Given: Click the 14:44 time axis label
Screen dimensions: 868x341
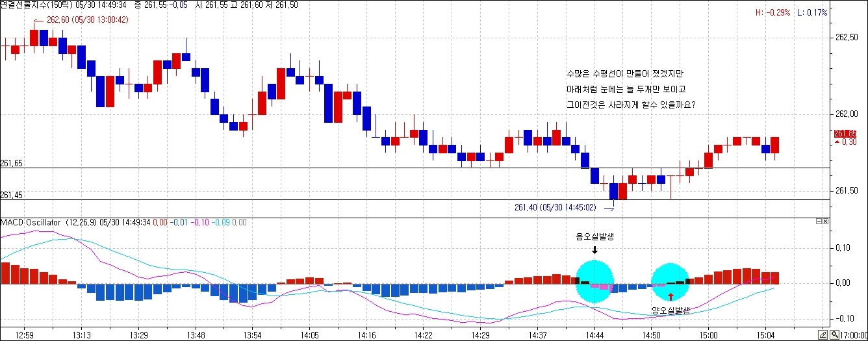Looking at the screenshot, I should 594,335.
